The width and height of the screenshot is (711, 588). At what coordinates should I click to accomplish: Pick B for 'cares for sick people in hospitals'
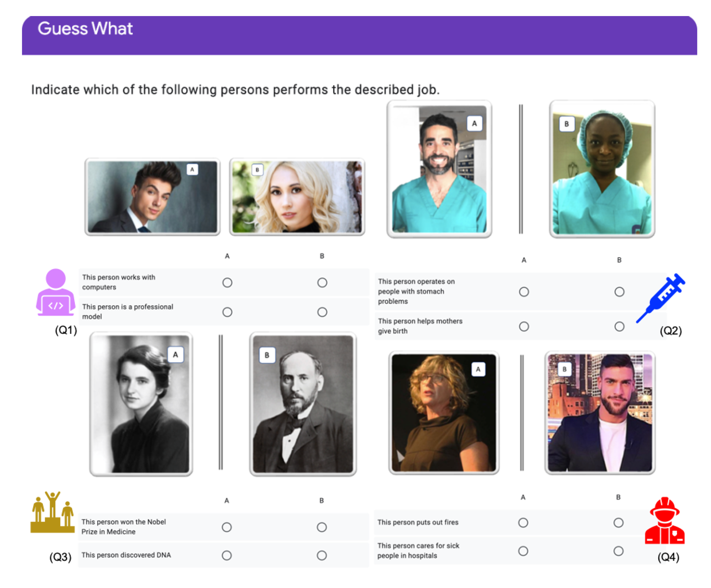618,551
